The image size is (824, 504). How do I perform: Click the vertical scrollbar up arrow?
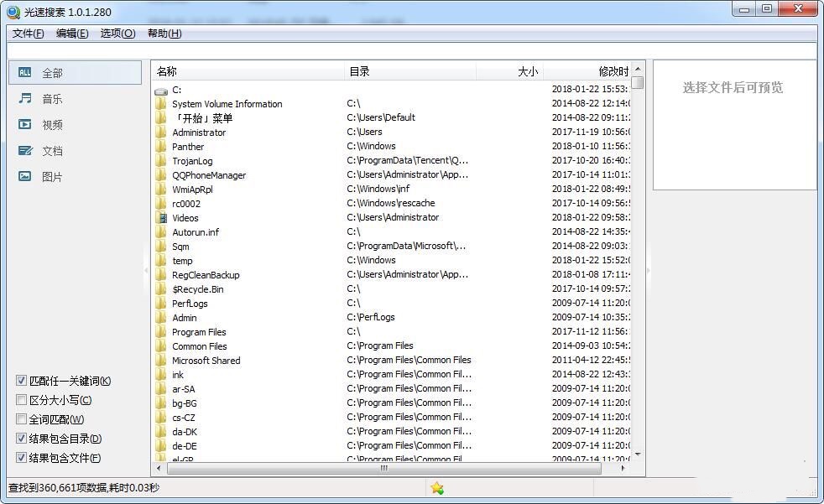(638, 69)
